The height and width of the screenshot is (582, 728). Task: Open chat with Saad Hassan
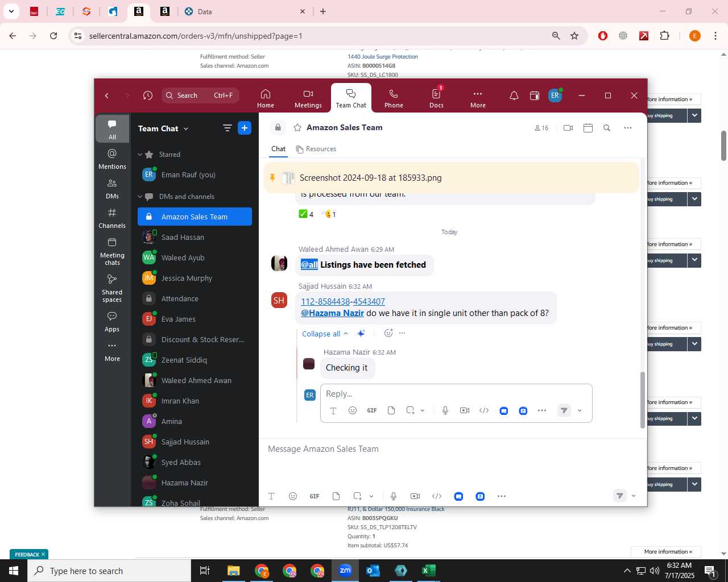pyautogui.click(x=195, y=238)
